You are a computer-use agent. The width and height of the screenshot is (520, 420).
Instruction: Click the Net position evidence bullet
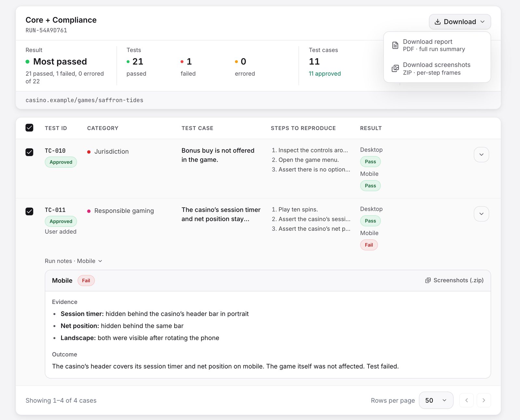(x=122, y=326)
